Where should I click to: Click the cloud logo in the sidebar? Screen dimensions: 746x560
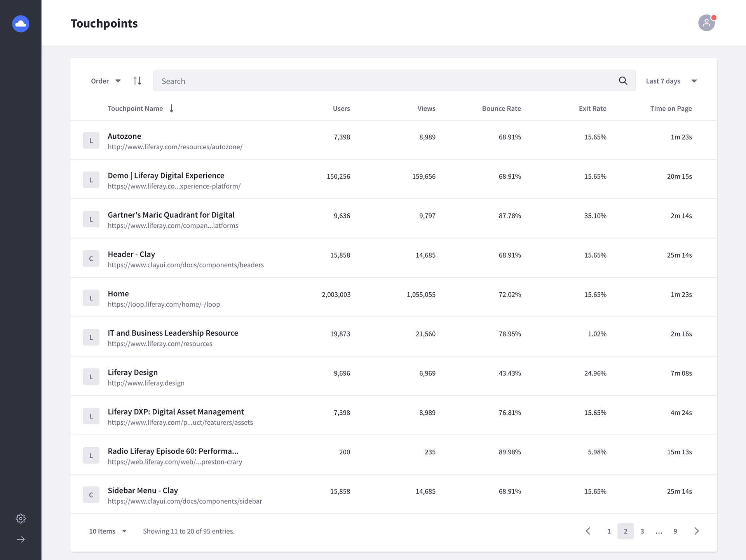tap(21, 24)
